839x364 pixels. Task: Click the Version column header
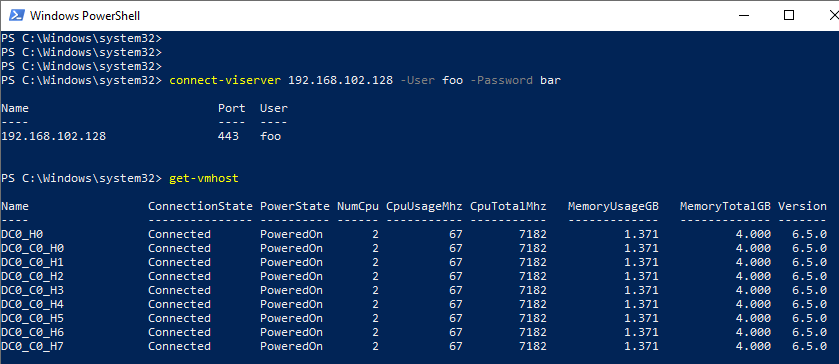click(x=802, y=206)
